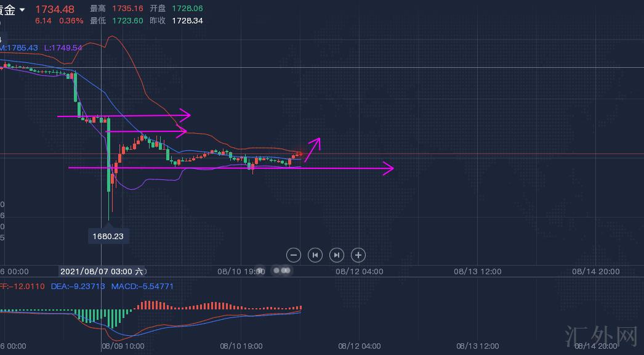Screen dimensions: 644x355
Task: Click the 最高 1735.16 high value
Action: 127,9
